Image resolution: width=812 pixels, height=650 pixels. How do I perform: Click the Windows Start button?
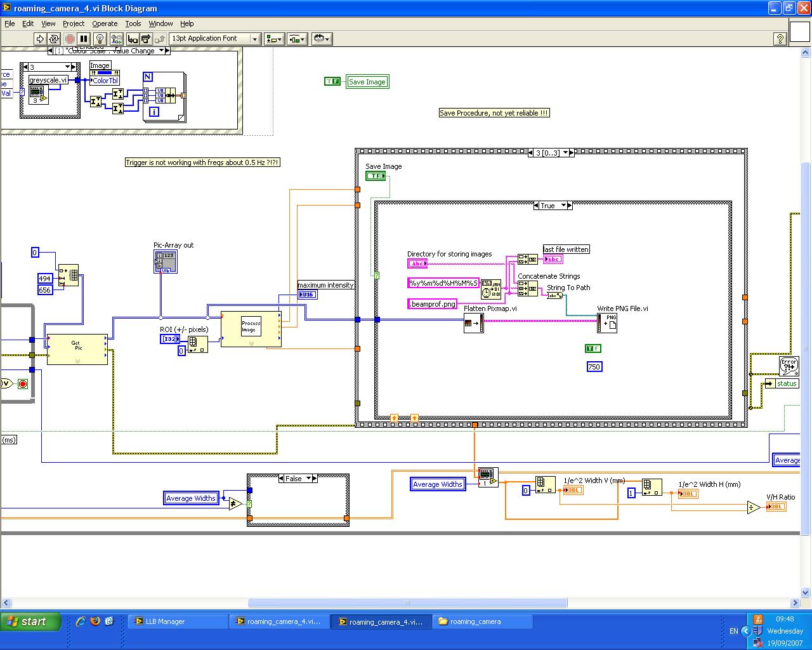(x=30, y=621)
